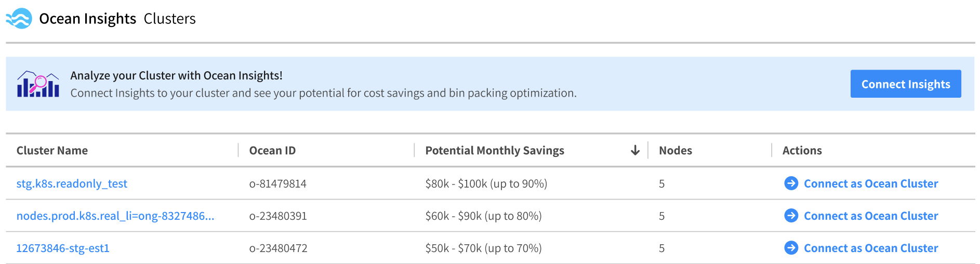Screen dimensions: 980x264
Task: Click arrow icon for nodes.prod.k8s row
Action: click(791, 216)
